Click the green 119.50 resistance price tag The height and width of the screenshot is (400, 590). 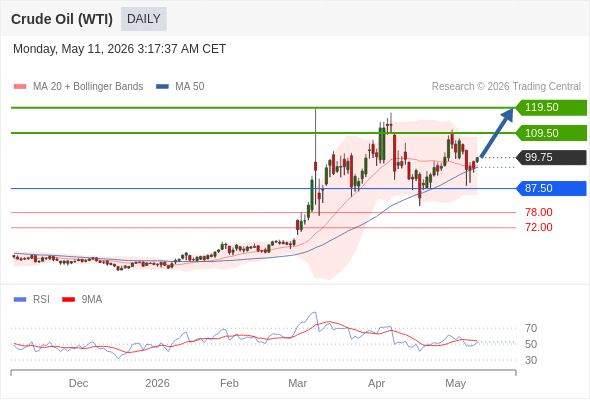551,108
